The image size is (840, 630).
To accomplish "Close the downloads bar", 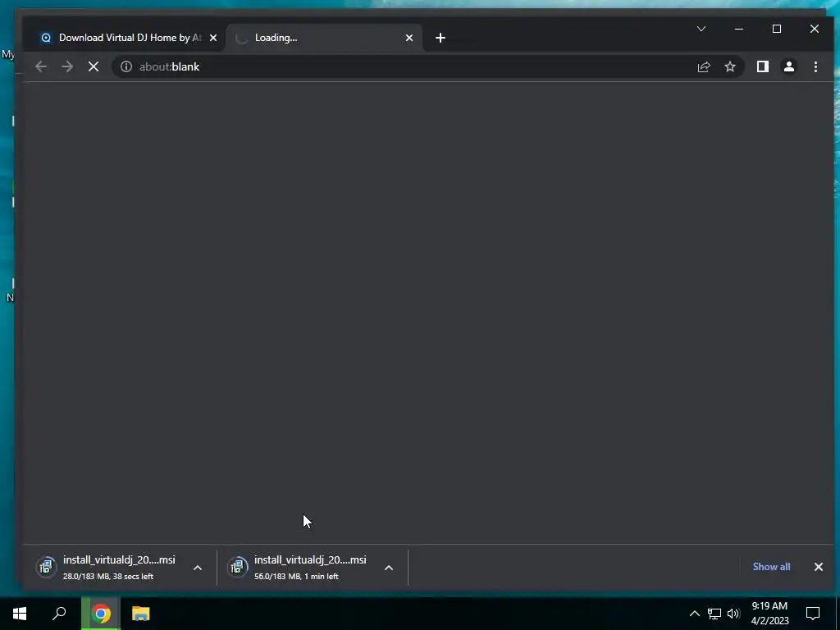I will click(x=819, y=567).
